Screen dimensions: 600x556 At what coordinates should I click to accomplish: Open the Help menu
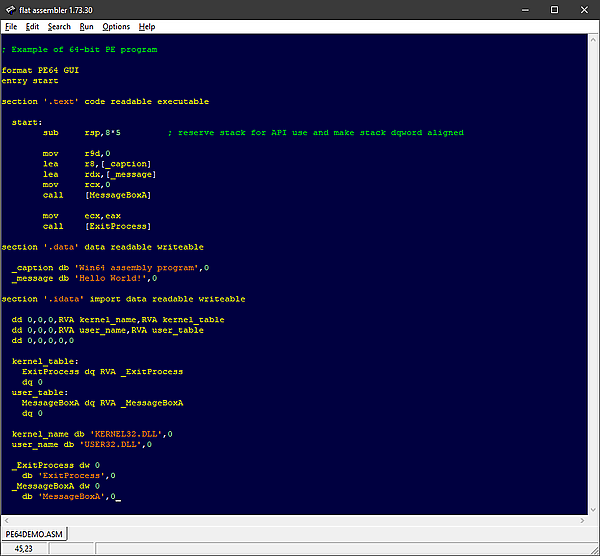(x=147, y=26)
